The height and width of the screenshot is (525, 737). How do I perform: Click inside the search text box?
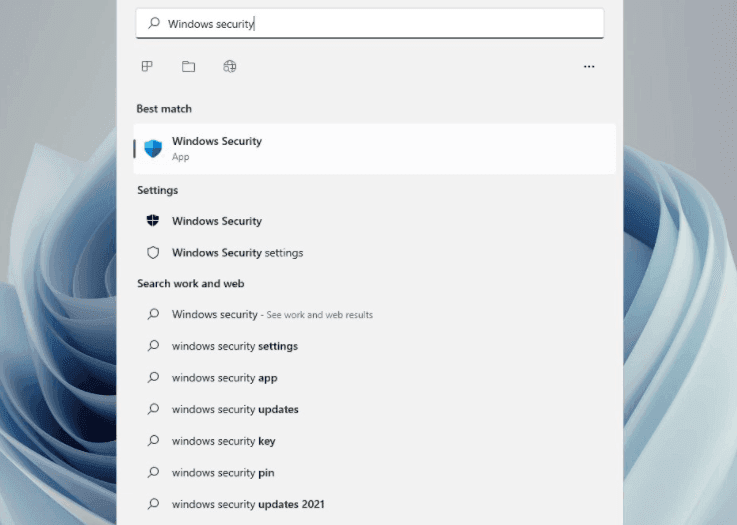[x=370, y=24]
